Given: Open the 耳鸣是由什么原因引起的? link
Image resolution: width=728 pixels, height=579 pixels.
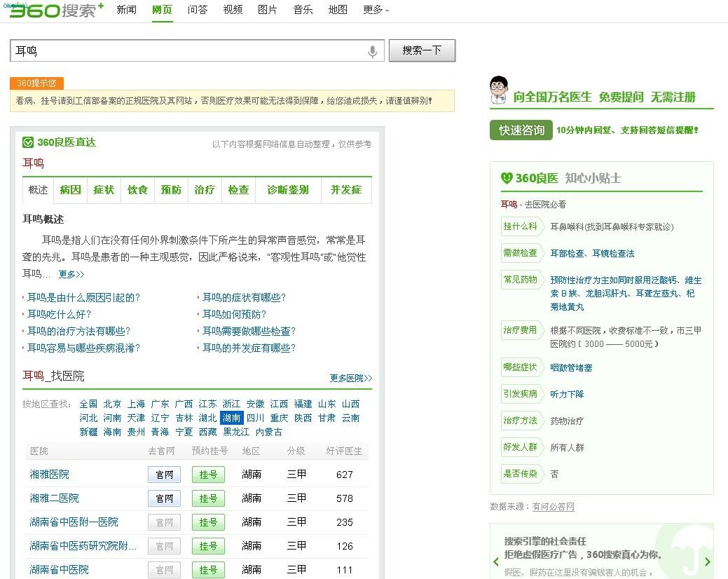Looking at the screenshot, I should point(84,297).
